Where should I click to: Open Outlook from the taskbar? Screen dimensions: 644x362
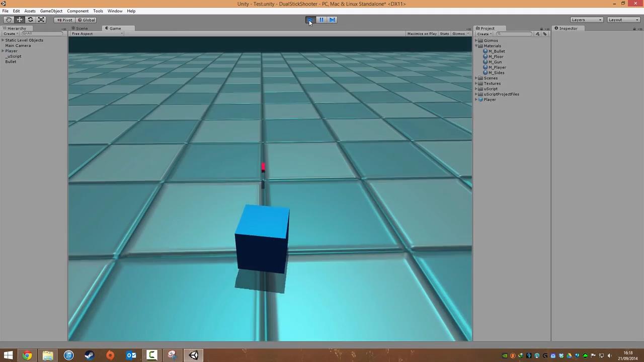[x=131, y=355]
